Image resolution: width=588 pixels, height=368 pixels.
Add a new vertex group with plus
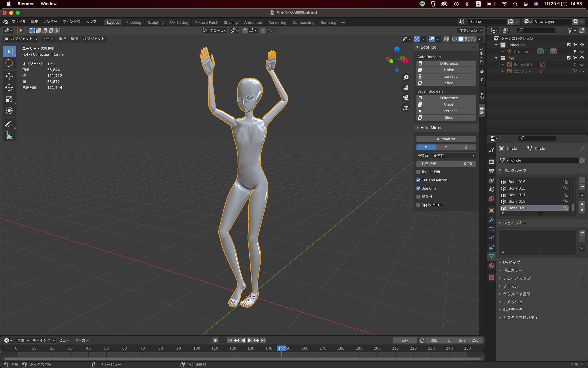pyautogui.click(x=582, y=180)
